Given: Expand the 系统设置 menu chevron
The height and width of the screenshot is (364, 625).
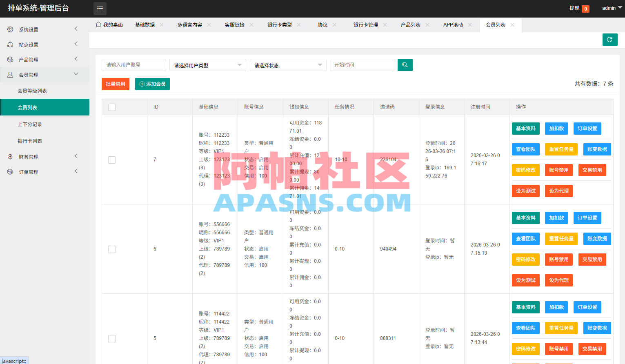Looking at the screenshot, I should tap(76, 29).
